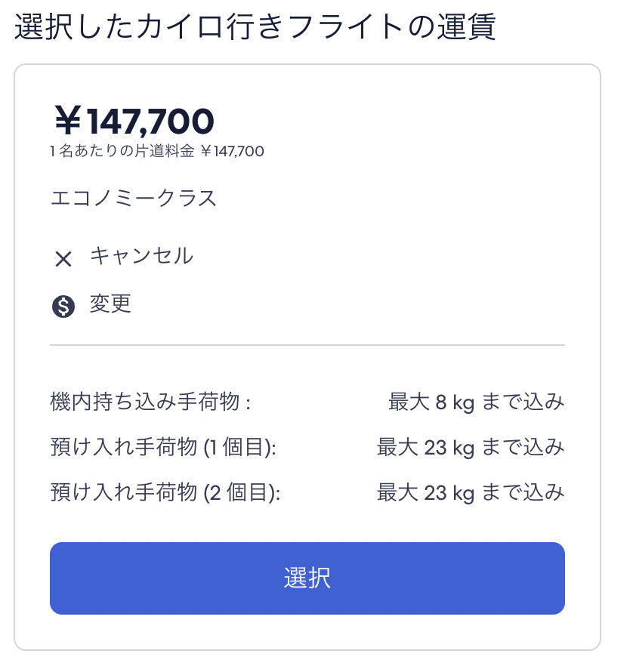Image resolution: width=633 pixels, height=672 pixels.
Task: Click the second bag 最大 23 kg value
Action: click(471, 492)
